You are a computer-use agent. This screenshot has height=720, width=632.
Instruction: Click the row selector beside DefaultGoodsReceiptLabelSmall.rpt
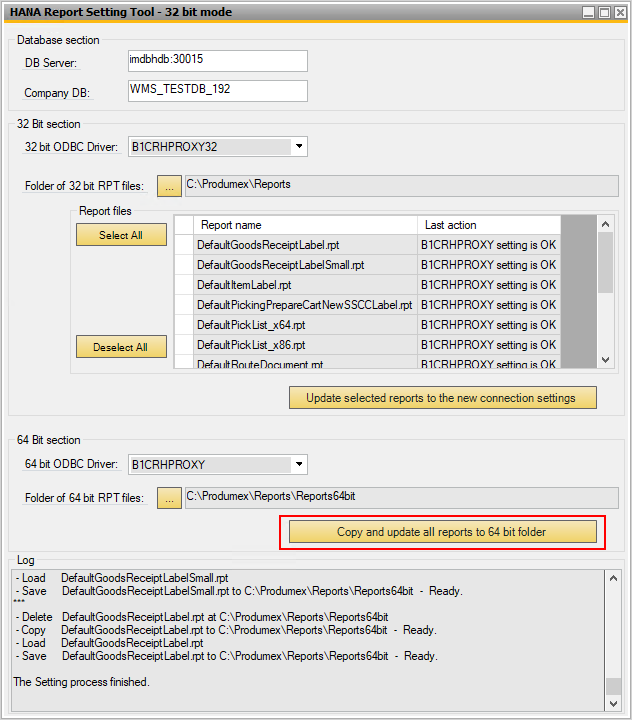(x=184, y=265)
